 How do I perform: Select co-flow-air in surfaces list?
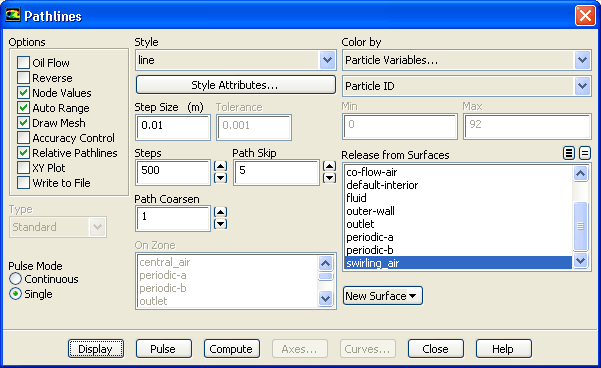458,172
